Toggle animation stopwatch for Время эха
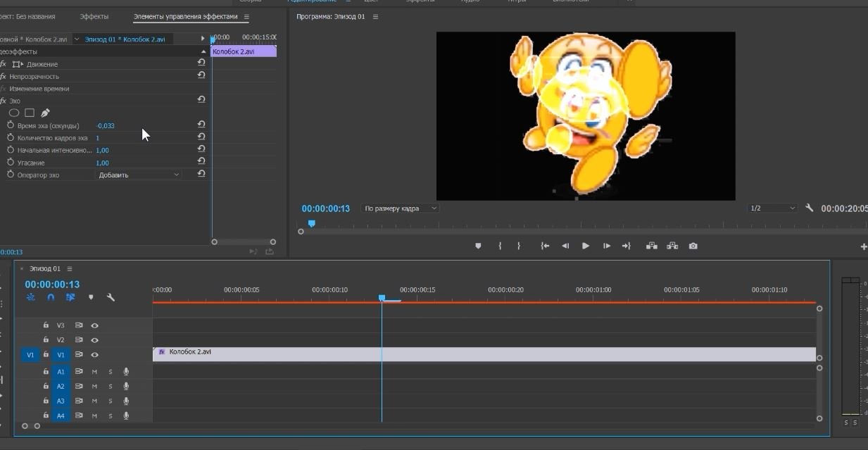This screenshot has width=868, height=450. [11, 125]
